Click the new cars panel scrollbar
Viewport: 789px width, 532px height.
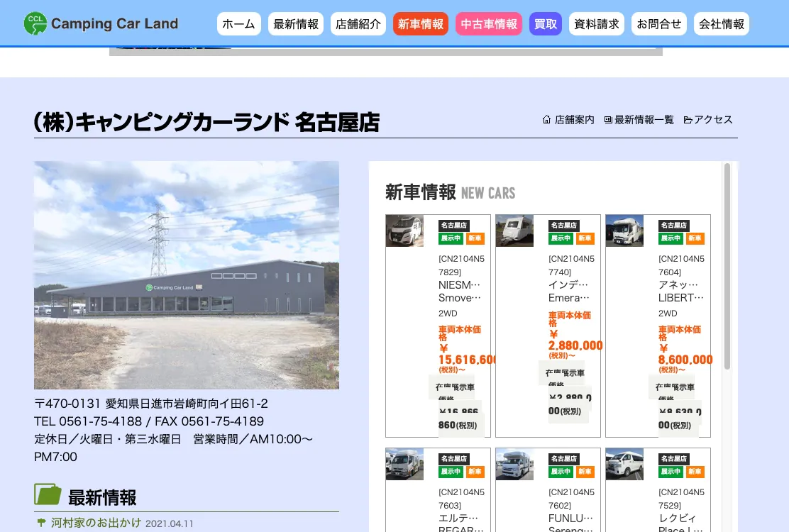coord(727,267)
